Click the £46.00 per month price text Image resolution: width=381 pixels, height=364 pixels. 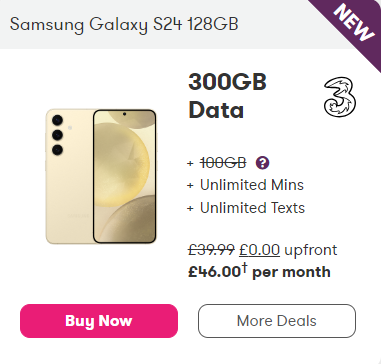(259, 272)
